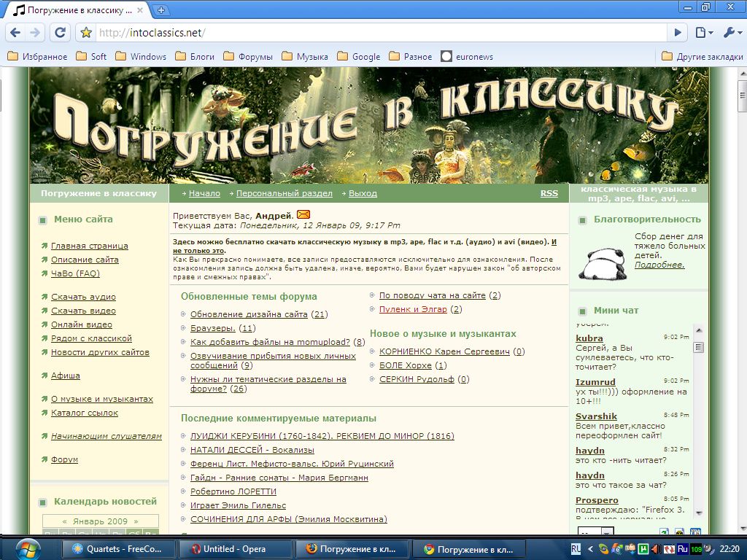Open Персональный раздел in the navigation bar
Screen dimensions: 747x560
tap(285, 193)
